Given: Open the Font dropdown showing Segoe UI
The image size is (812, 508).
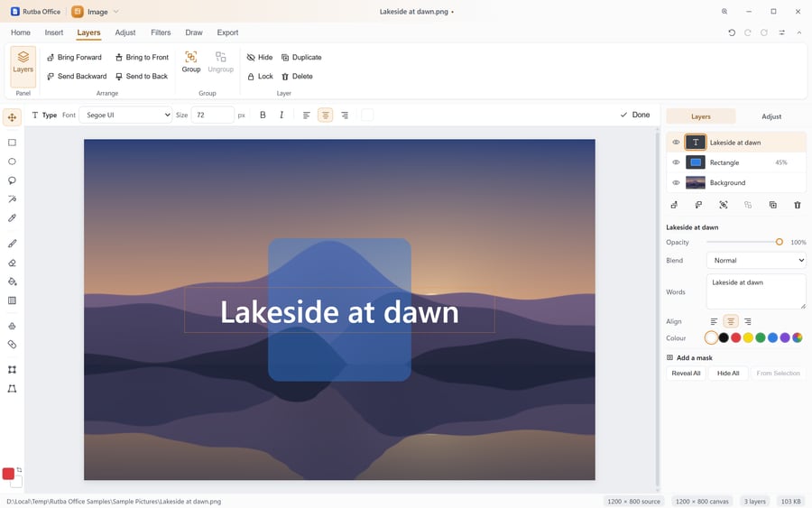Looking at the screenshot, I should [125, 115].
